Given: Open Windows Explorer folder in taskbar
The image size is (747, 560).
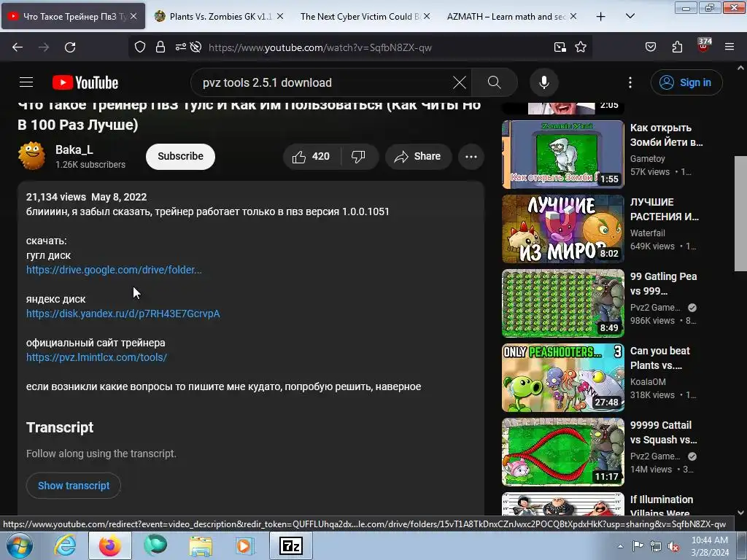Looking at the screenshot, I should pyautogui.click(x=201, y=545).
